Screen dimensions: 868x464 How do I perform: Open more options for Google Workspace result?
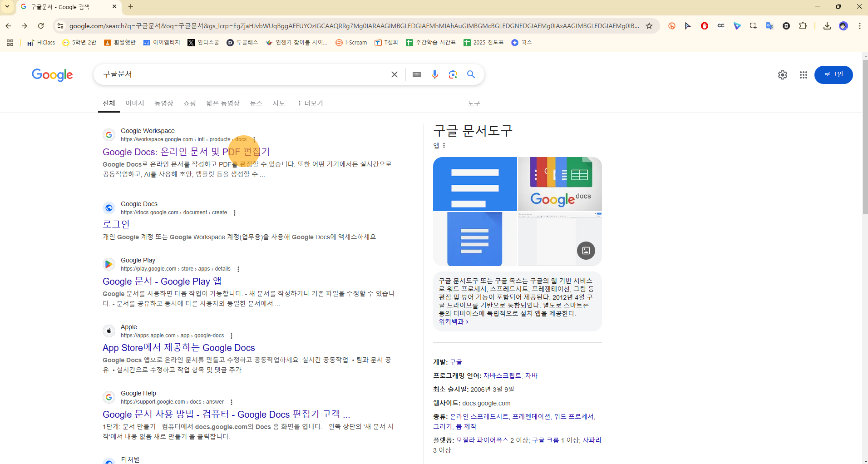pyautogui.click(x=254, y=139)
